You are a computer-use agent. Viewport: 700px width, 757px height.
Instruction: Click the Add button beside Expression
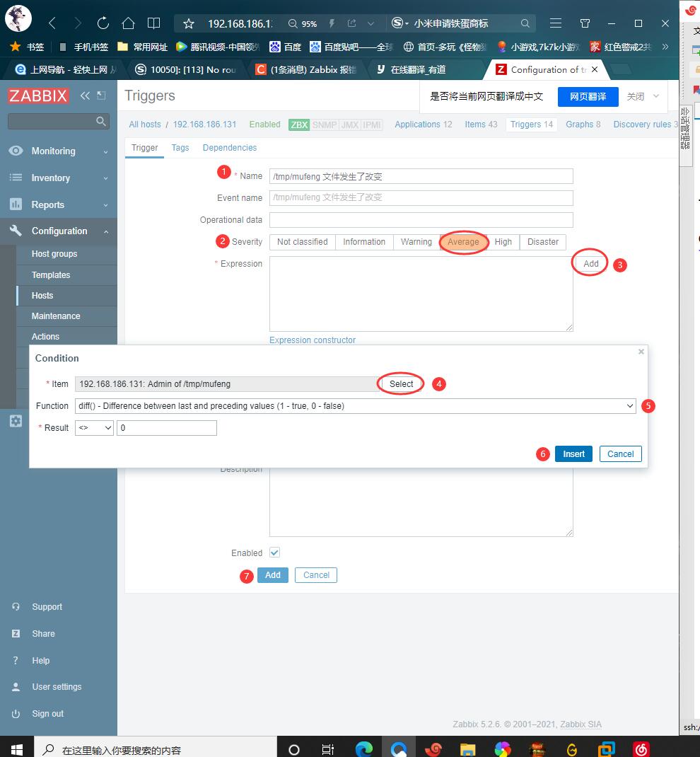point(590,264)
